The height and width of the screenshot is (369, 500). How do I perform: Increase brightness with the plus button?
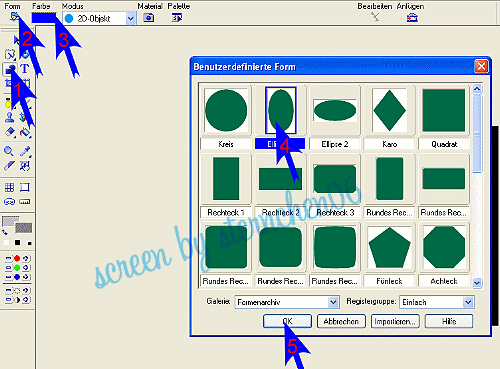click(x=26, y=291)
